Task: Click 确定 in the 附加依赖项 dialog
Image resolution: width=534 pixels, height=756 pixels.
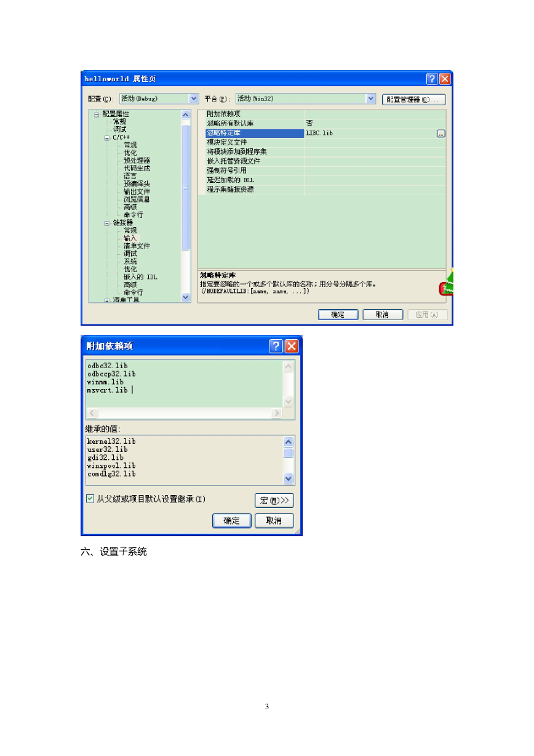Action: pyautogui.click(x=231, y=521)
